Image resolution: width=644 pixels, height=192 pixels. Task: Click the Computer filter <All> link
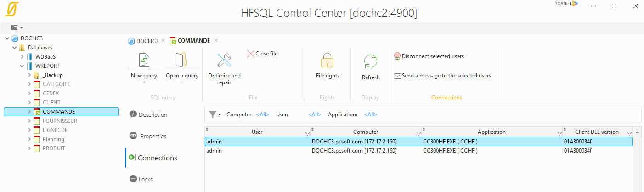click(x=263, y=115)
